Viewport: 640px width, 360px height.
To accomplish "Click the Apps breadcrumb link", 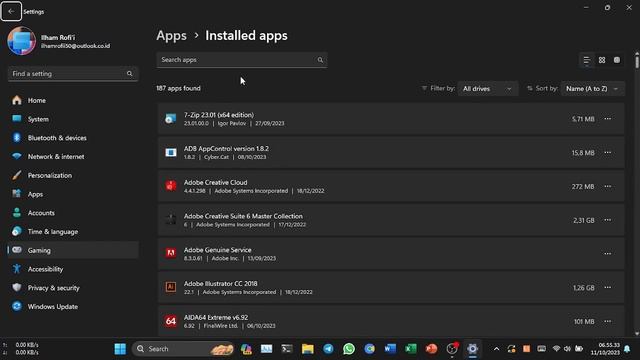I will click(171, 36).
